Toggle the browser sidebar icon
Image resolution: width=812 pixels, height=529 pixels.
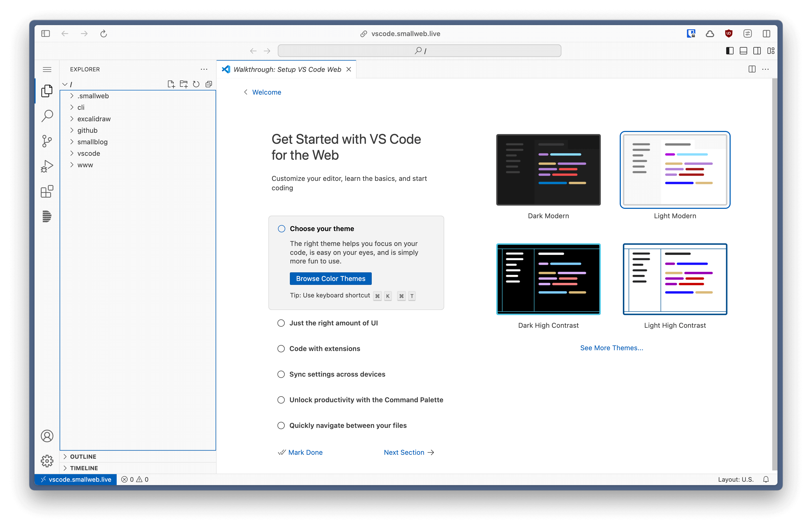(x=45, y=33)
